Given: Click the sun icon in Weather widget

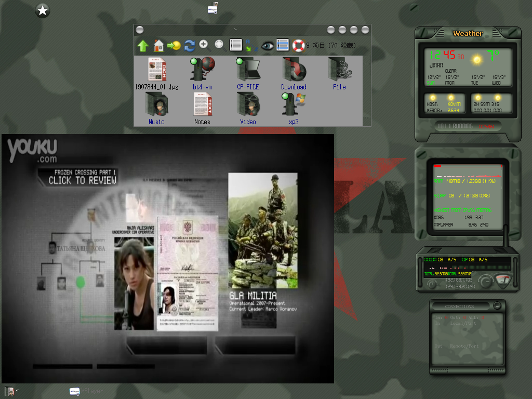Looking at the screenshot, I should (477, 60).
